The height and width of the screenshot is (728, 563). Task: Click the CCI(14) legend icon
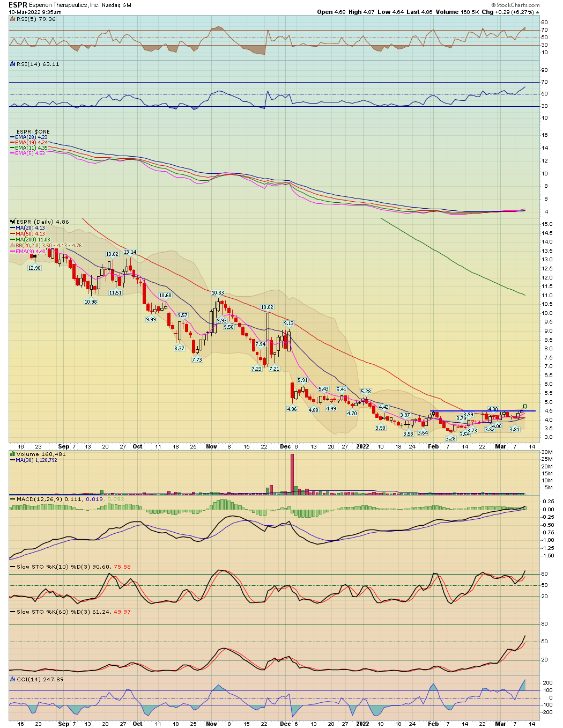pyautogui.click(x=13, y=679)
